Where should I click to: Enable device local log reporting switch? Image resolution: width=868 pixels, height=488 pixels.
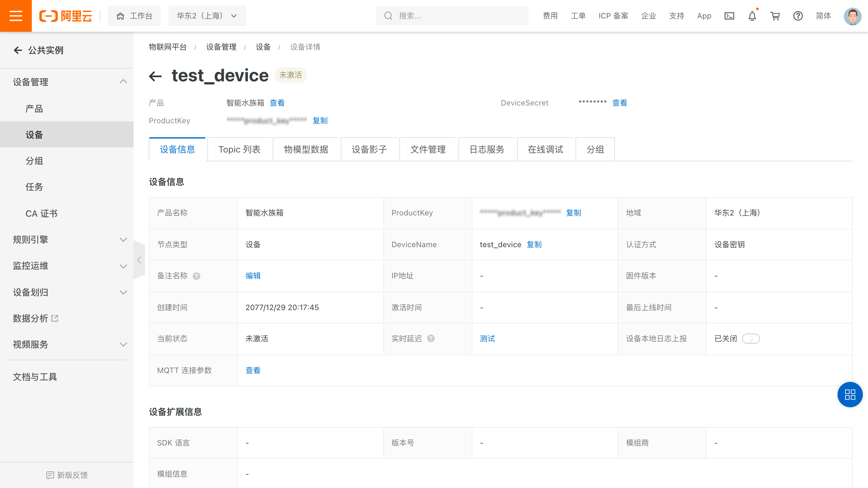tap(752, 338)
